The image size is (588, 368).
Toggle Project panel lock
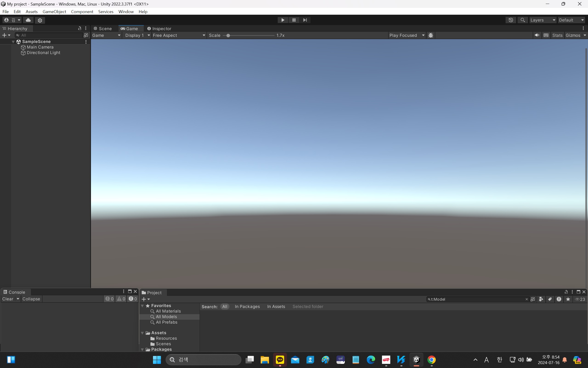click(566, 292)
